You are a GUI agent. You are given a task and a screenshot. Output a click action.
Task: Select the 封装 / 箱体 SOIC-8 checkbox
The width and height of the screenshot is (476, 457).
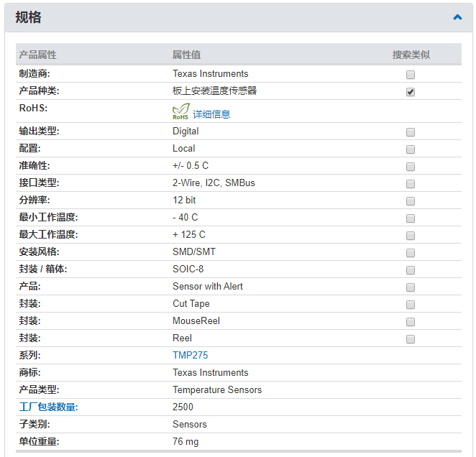pos(411,270)
